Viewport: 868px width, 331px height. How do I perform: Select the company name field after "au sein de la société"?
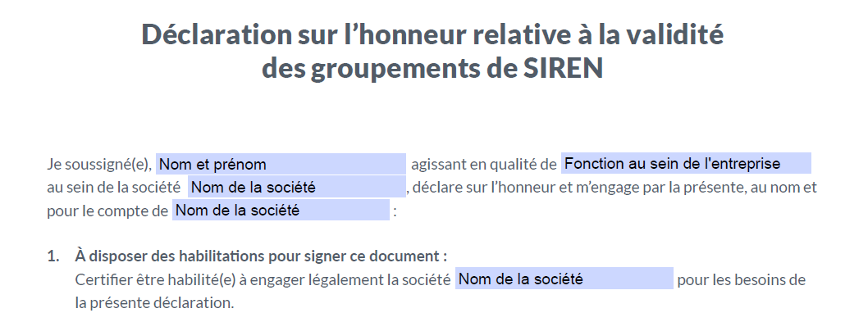click(296, 187)
